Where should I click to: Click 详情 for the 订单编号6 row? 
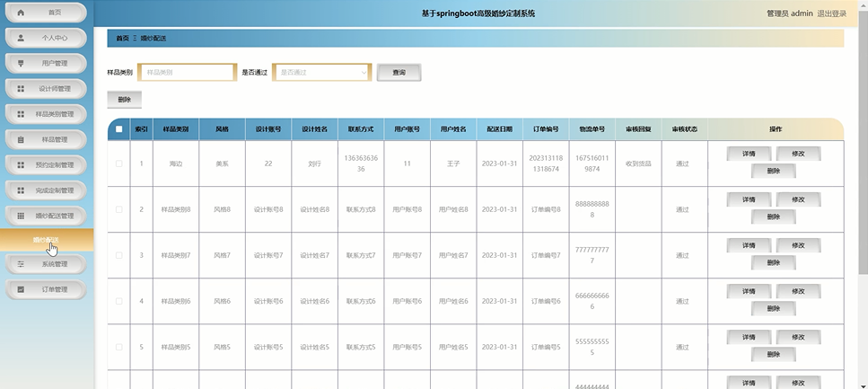tap(749, 291)
